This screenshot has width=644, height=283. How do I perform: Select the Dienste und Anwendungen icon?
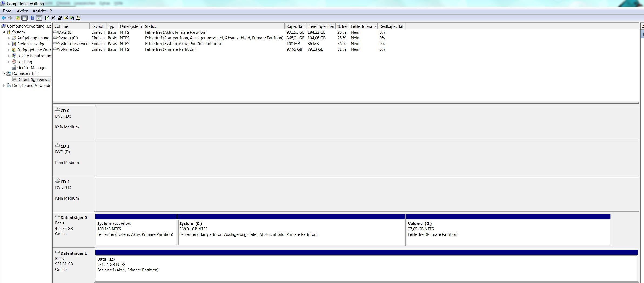click(9, 85)
